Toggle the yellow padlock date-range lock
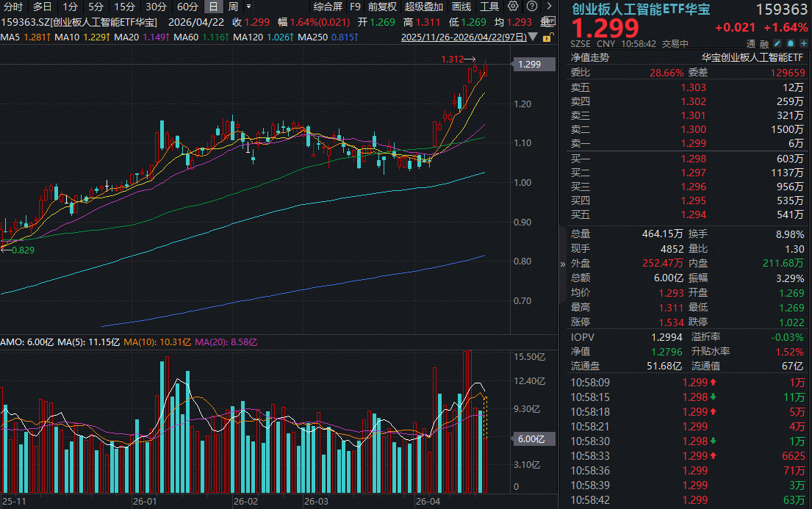 tap(547, 36)
